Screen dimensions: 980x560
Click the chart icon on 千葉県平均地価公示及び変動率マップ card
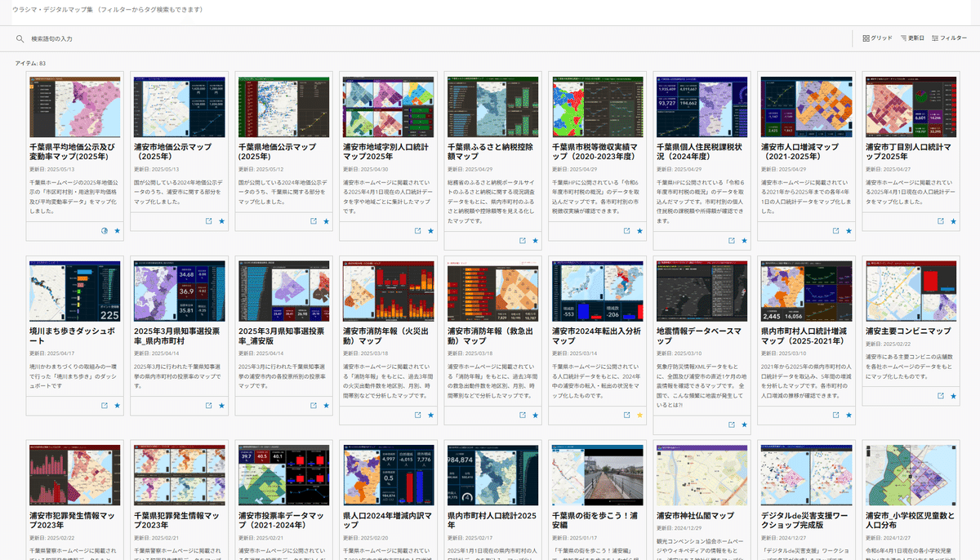(104, 231)
